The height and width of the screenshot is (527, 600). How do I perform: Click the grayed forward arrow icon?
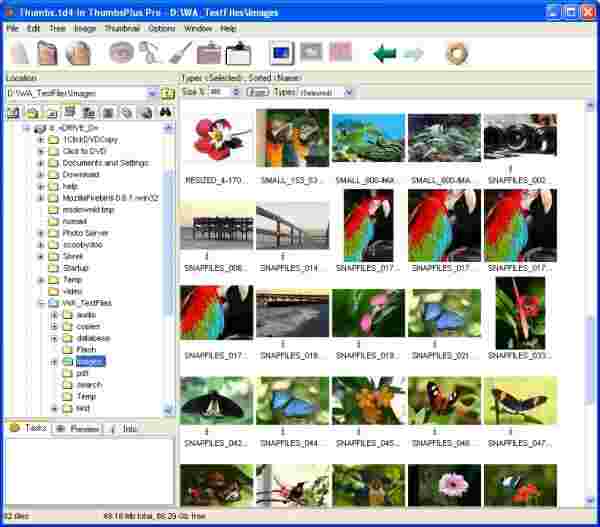(413, 53)
